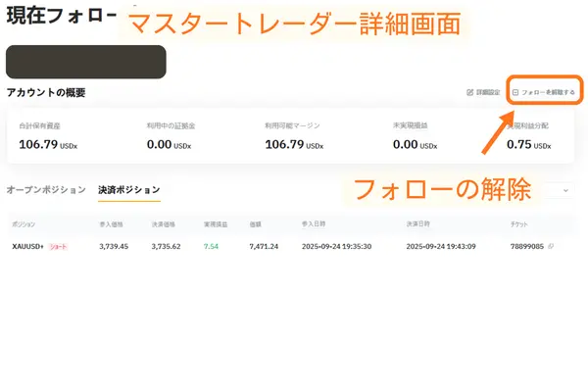Switch to the オープンポジション tab
The image size is (588, 392).
(x=46, y=189)
